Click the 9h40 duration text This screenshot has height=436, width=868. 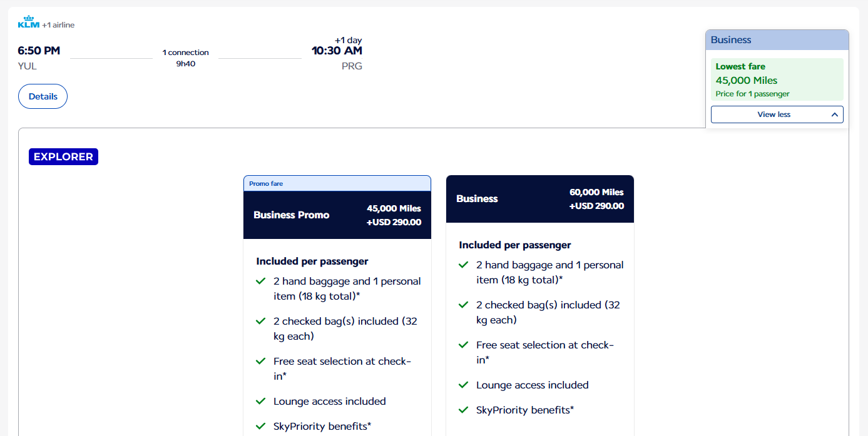(x=185, y=64)
